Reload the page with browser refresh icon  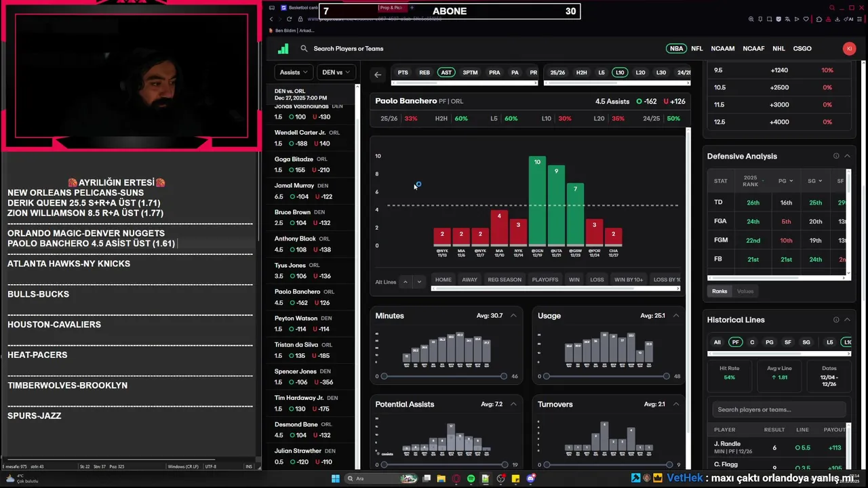290,19
